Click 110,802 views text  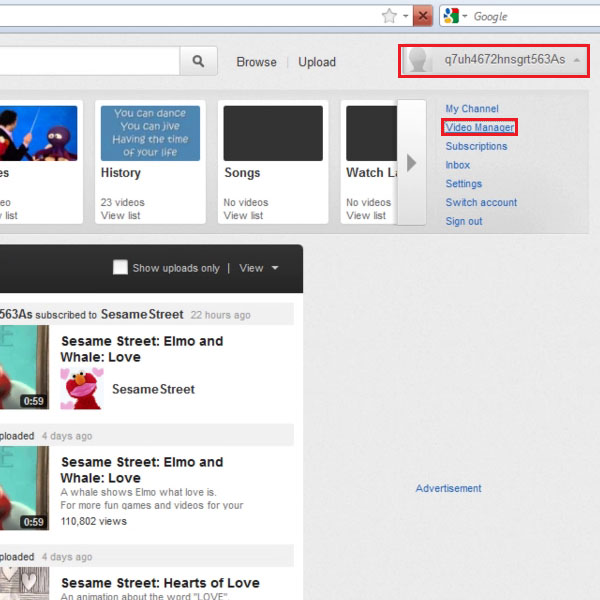(x=94, y=521)
